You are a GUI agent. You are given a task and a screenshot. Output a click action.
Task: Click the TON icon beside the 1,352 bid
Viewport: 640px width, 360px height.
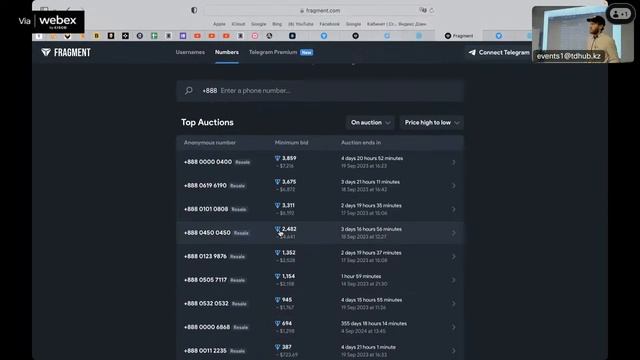(x=278, y=253)
